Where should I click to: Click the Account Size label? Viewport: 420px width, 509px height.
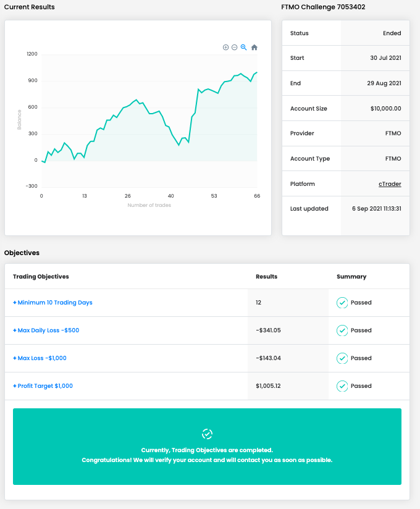[309, 109]
